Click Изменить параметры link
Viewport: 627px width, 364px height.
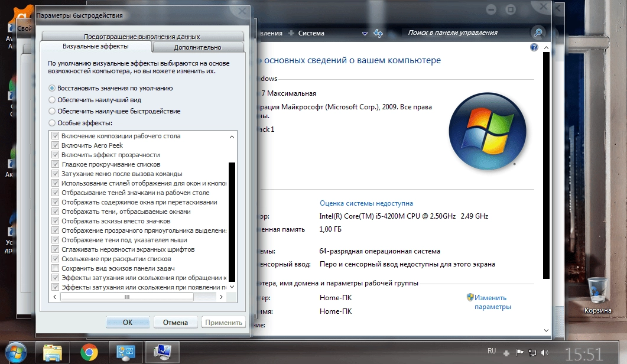(x=493, y=302)
